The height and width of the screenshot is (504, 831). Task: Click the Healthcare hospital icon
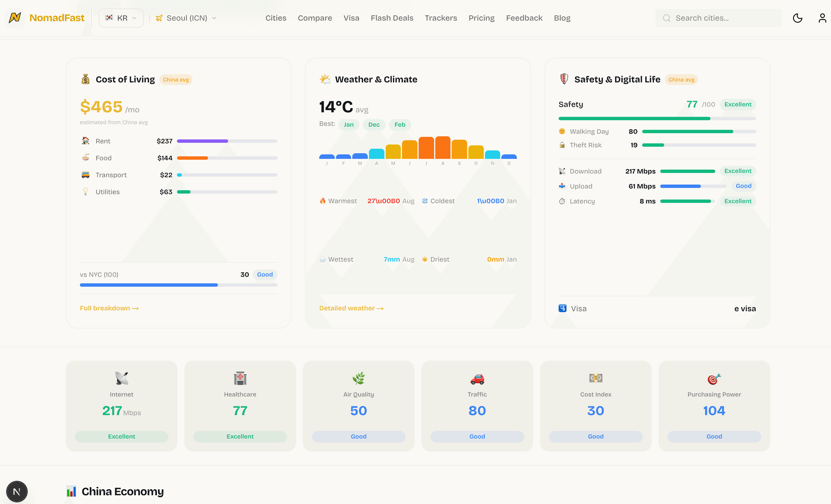click(240, 378)
